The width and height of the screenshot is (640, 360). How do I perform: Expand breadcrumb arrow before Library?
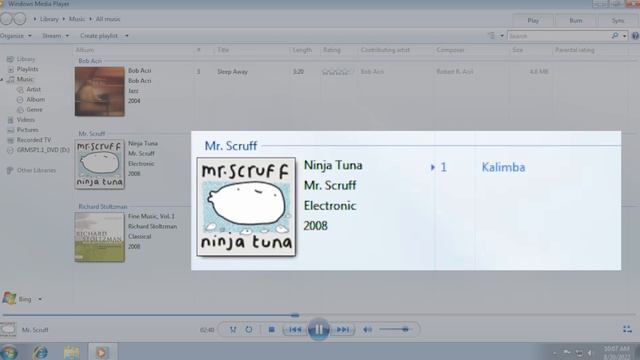35,19
